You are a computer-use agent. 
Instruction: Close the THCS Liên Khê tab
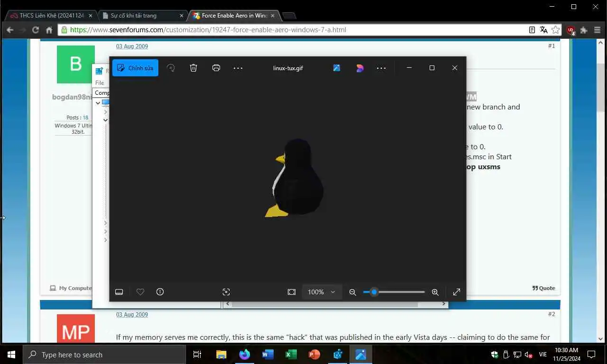coord(91,16)
